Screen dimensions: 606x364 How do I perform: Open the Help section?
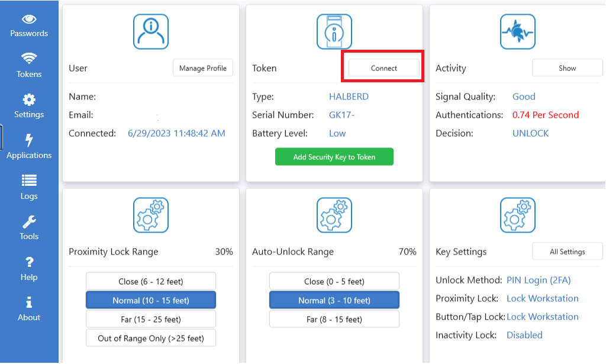[29, 260]
